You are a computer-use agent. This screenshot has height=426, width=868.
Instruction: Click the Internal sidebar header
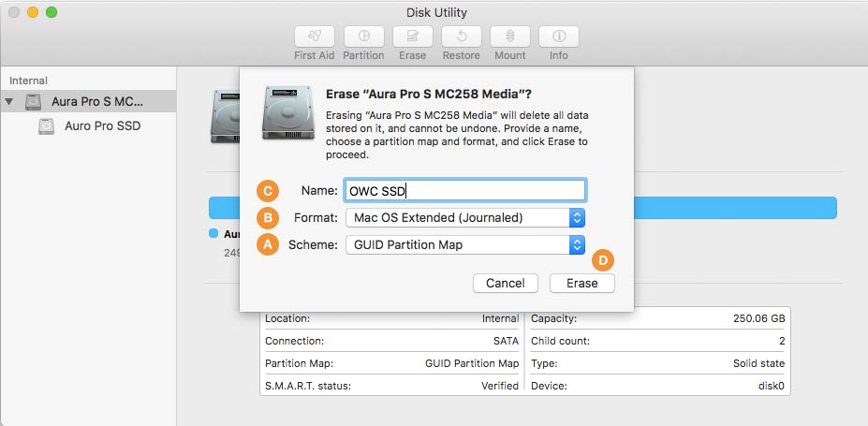[28, 81]
